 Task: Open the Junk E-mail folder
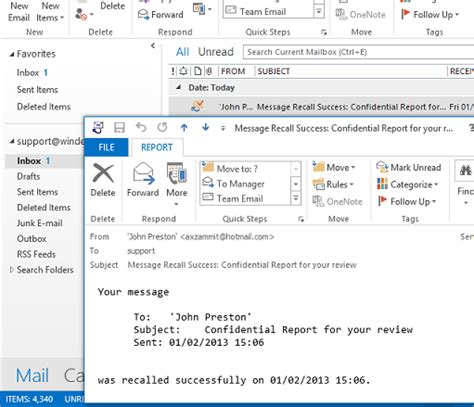(40, 223)
